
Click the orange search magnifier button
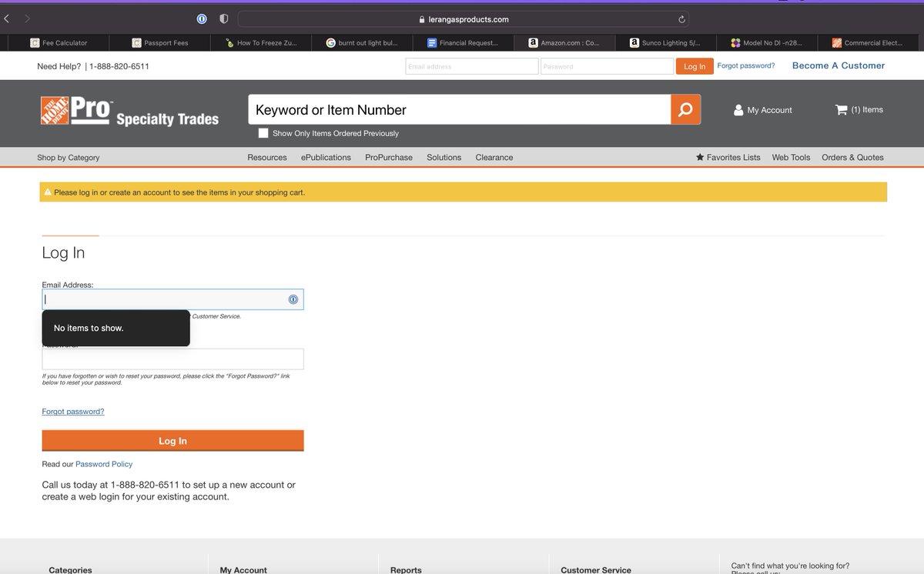pyautogui.click(x=685, y=109)
